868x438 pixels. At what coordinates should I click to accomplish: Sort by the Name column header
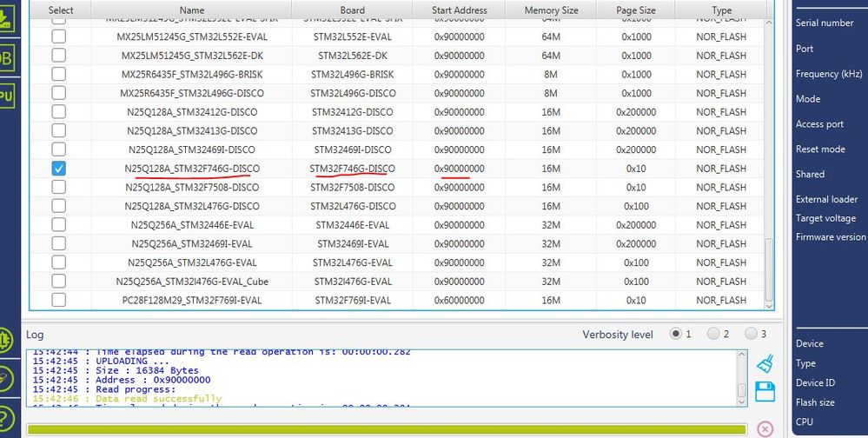pos(191,10)
